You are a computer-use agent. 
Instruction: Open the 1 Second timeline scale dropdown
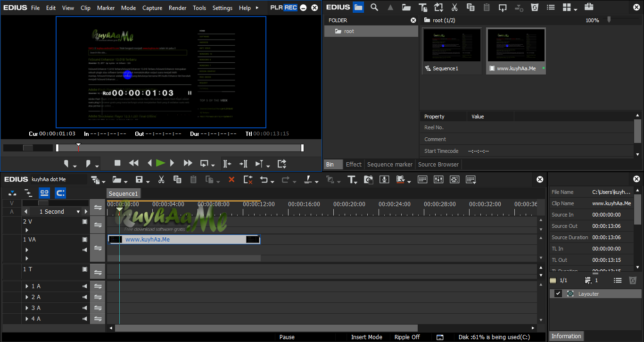[x=79, y=212]
